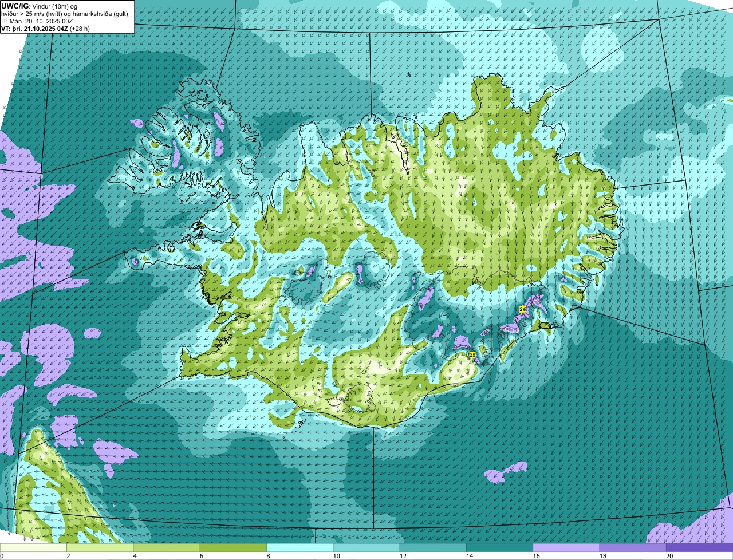Click the 6–8 m/s olive green legend swatch
733x560 pixels.
pyautogui.click(x=234, y=548)
